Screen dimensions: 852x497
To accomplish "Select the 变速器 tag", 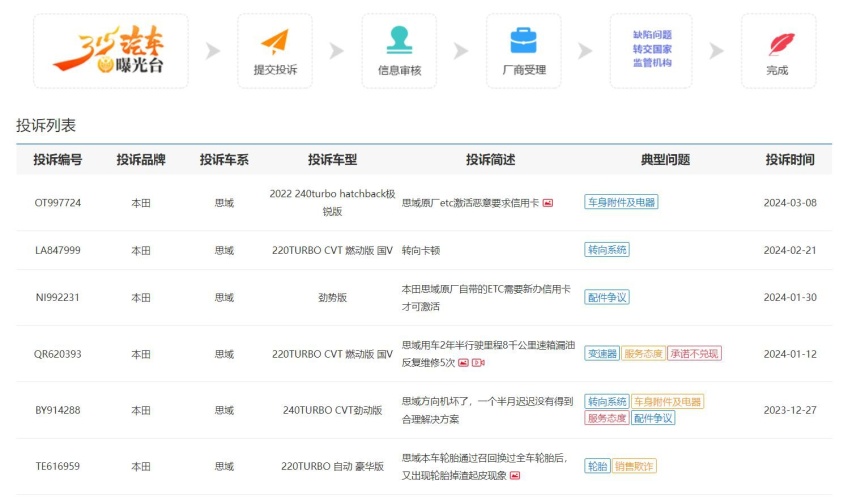I will pyautogui.click(x=602, y=354).
